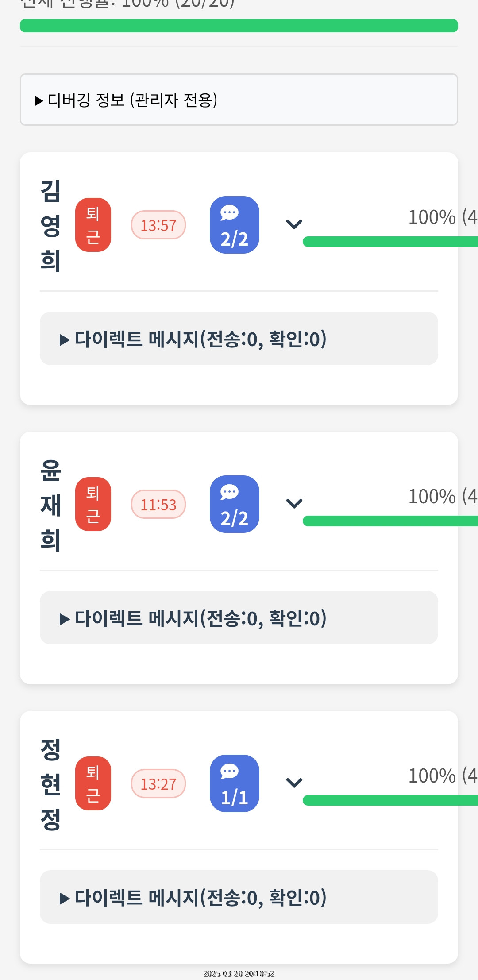
Task: Open 김영희's chat message icon showing 2/2
Action: pyautogui.click(x=234, y=225)
